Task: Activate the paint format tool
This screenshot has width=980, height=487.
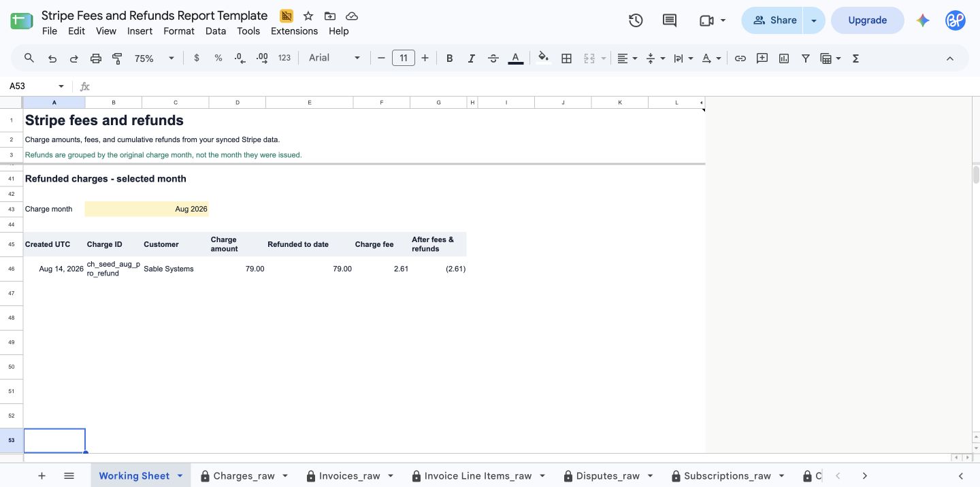Action: point(117,58)
